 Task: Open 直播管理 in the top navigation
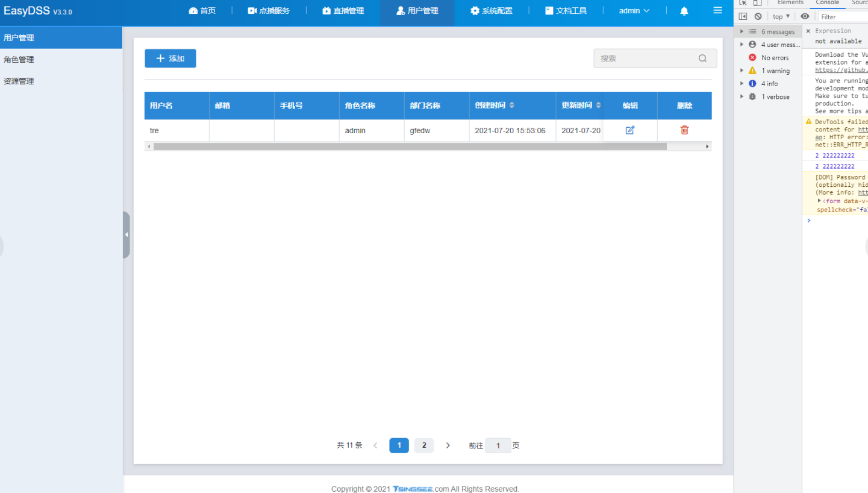coord(343,11)
